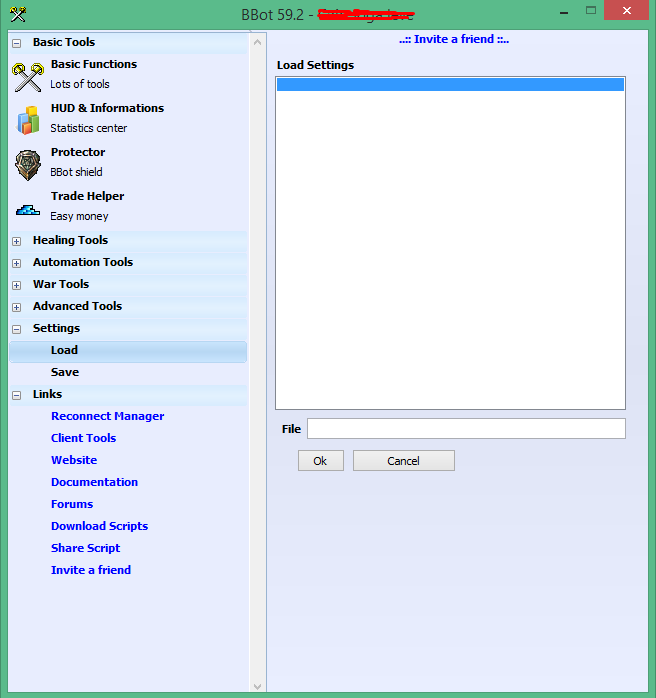Open the Documentation link
This screenshot has height=698, width=656.
pyautogui.click(x=94, y=482)
